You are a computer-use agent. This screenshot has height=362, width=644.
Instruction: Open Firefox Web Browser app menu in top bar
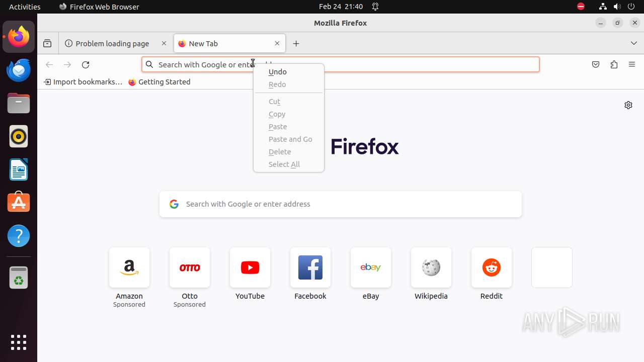pyautogui.click(x=99, y=7)
